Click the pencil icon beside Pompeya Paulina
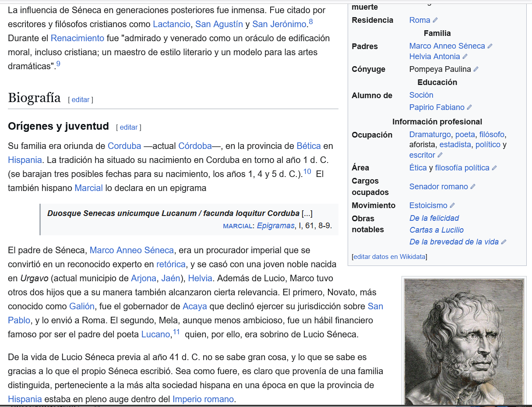The image size is (532, 407). [x=476, y=69]
